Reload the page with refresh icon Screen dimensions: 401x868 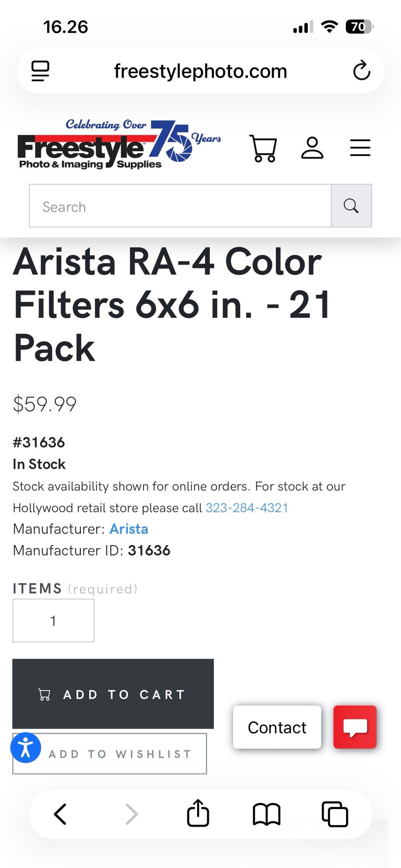tap(361, 71)
